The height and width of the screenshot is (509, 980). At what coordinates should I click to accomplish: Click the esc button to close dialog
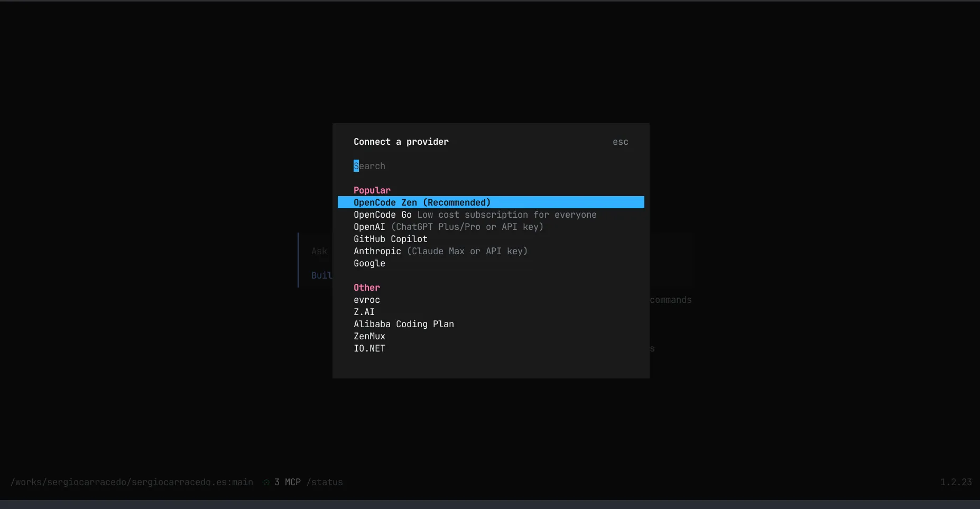[x=620, y=142]
